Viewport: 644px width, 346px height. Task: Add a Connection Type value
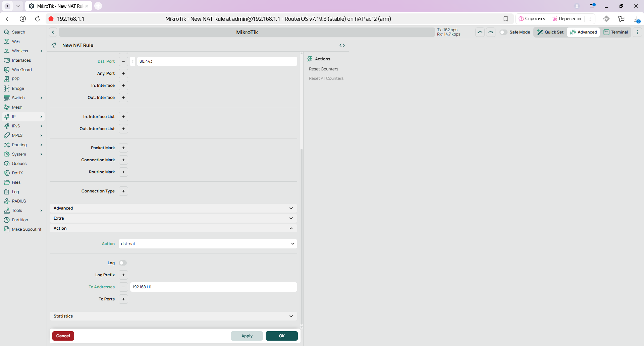pos(123,191)
